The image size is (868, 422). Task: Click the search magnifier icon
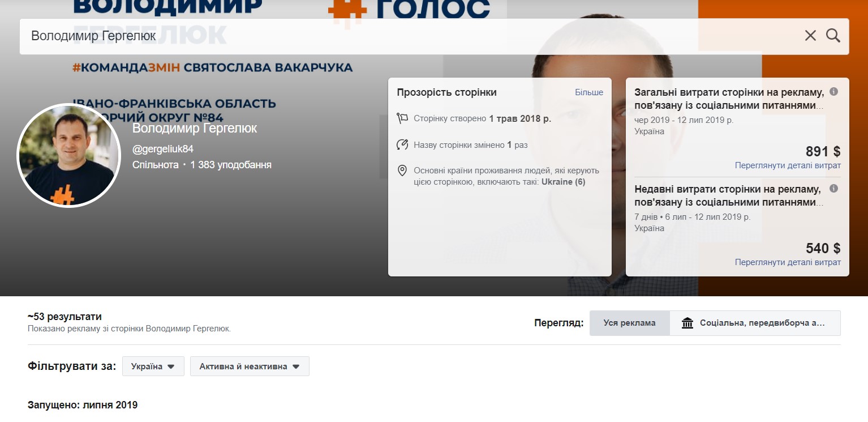833,36
